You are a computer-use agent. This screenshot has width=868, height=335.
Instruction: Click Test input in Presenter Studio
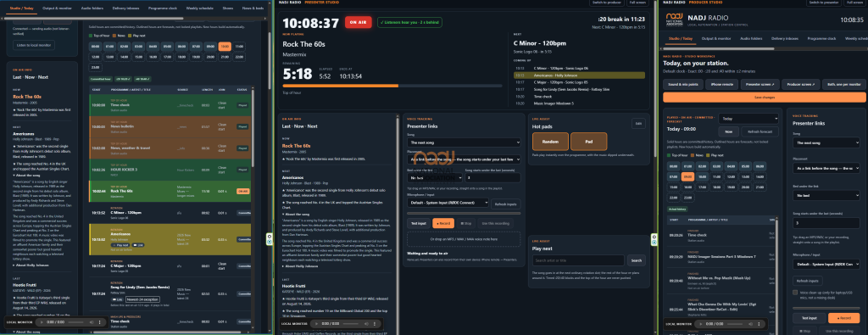(x=418, y=223)
